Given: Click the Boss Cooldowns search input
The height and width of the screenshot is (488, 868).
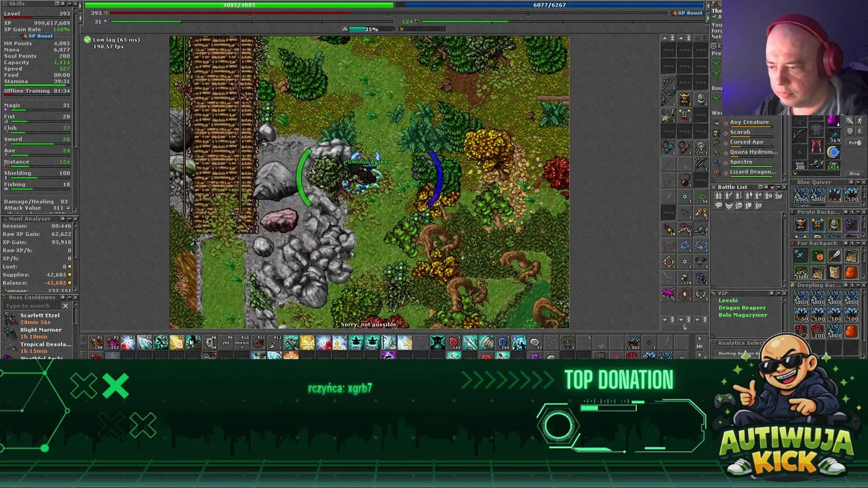Looking at the screenshot, I should pos(33,306).
